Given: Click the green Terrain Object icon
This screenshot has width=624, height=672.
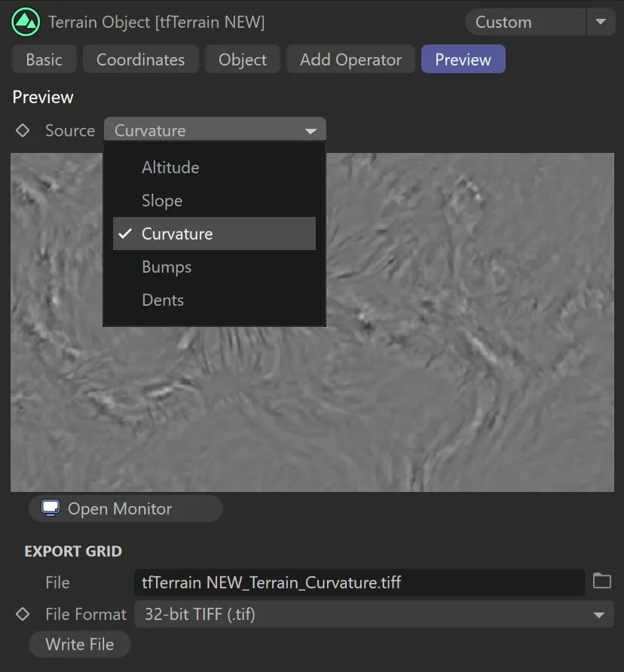Looking at the screenshot, I should [x=26, y=22].
